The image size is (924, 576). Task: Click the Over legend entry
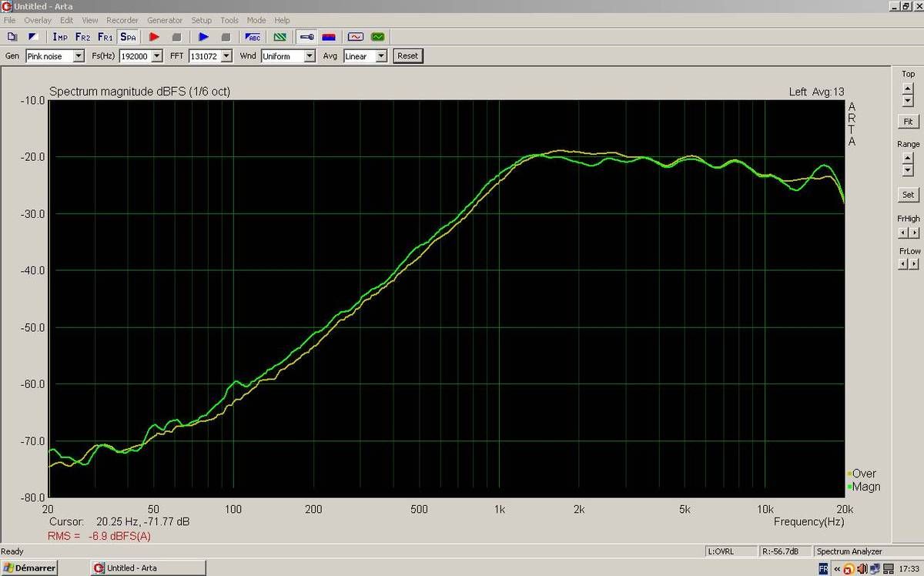[862, 474]
